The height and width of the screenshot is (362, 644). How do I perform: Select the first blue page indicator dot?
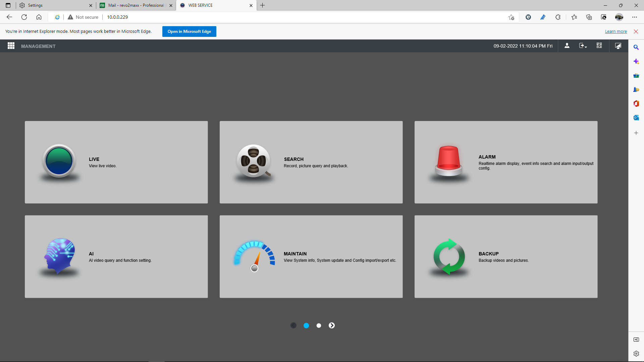(x=306, y=325)
